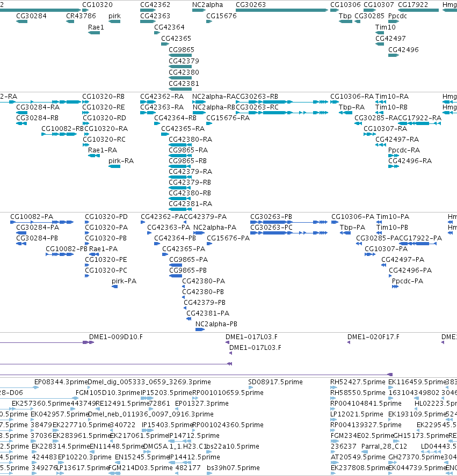Select the Rae1 gene feature
Viewport: 457px width, 476px height.
94,33
